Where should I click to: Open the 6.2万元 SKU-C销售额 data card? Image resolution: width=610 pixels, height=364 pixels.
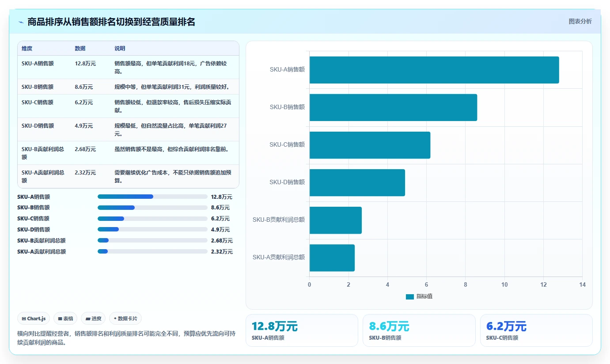[536, 330]
